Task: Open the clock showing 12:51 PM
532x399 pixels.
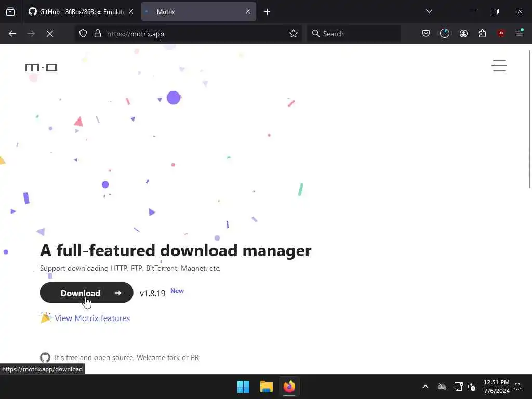Action: pos(496,387)
